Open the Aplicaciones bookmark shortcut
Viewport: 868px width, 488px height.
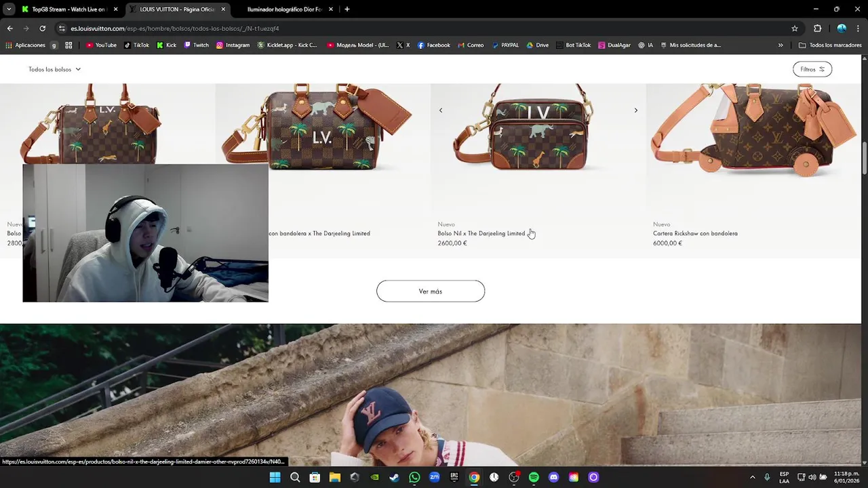26,45
